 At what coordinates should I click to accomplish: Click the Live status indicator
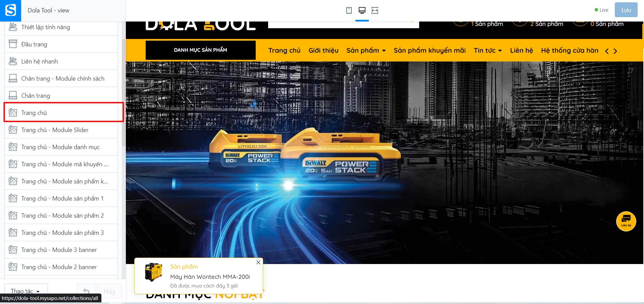pyautogui.click(x=601, y=10)
